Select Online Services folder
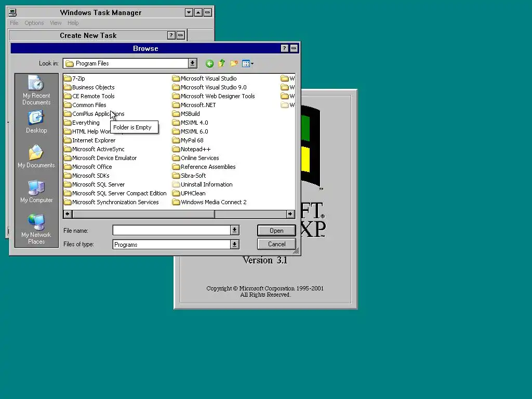Viewport: 532px width, 399px height. click(196, 158)
